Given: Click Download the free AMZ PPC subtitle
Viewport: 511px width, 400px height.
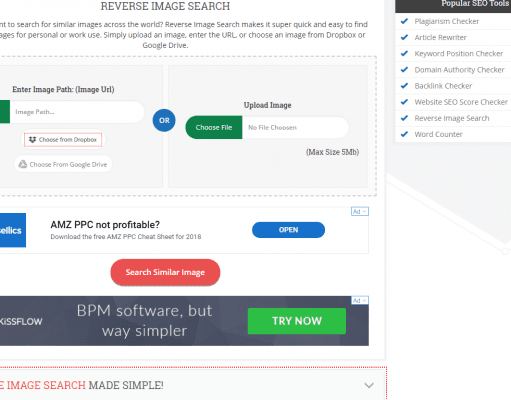Looking at the screenshot, I should click(126, 237).
